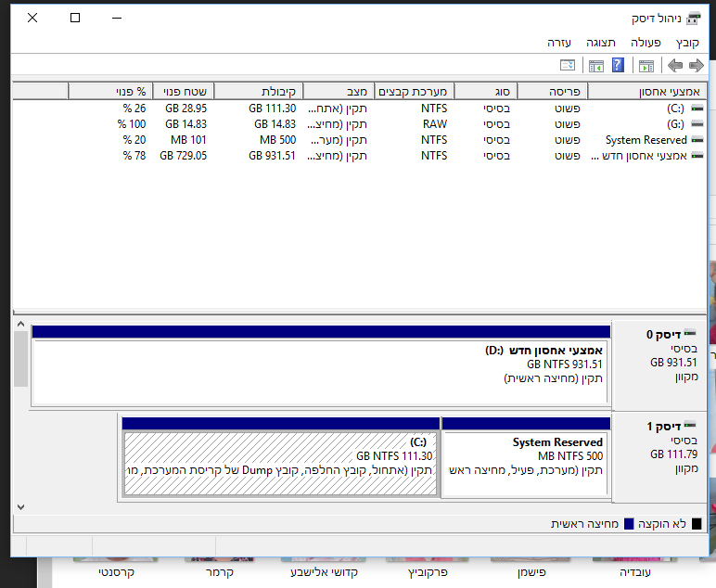The width and height of the screenshot is (716, 588).
Task: Click the דיסק 0 disk icon
Action: [x=689, y=333]
